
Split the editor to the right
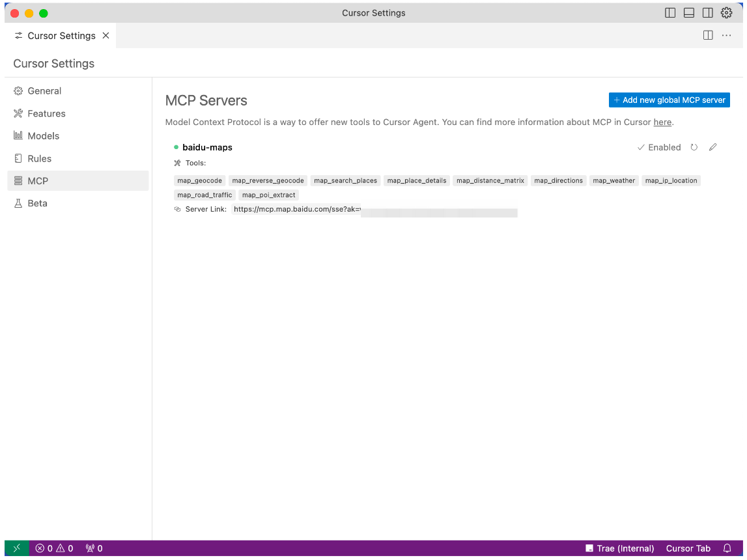click(x=708, y=36)
